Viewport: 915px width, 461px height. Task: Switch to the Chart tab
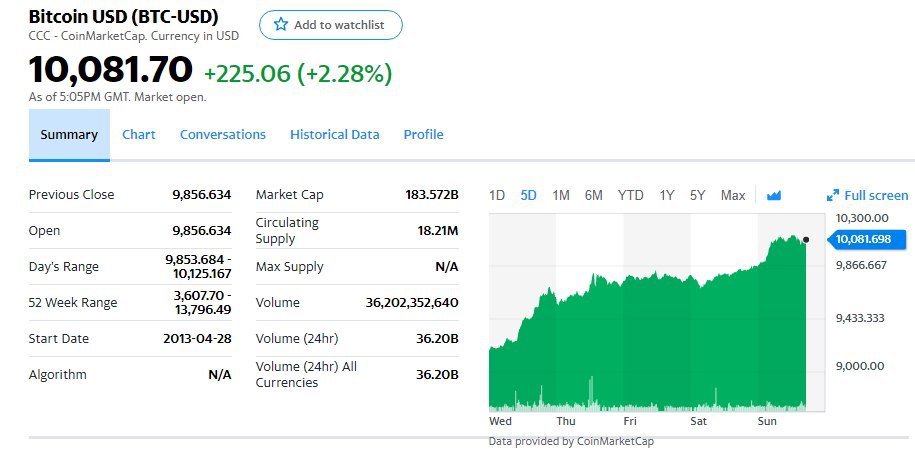click(x=139, y=135)
